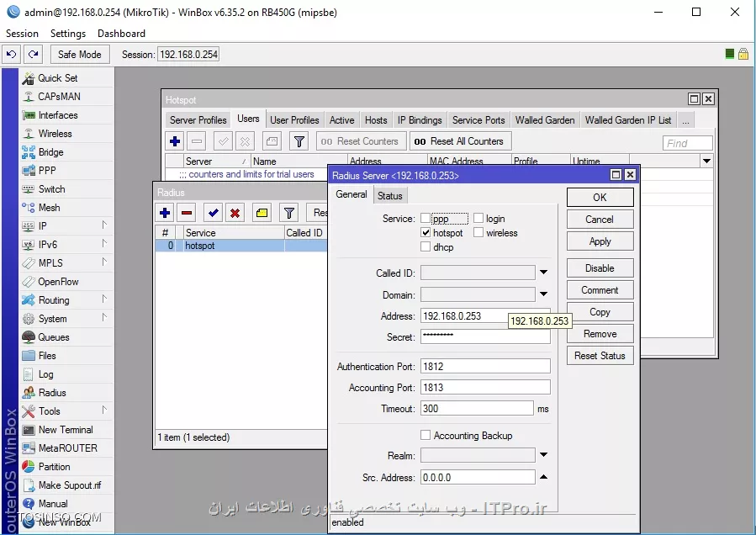Disable selected Radius entry with red X
756x535 pixels.
pos(235,213)
